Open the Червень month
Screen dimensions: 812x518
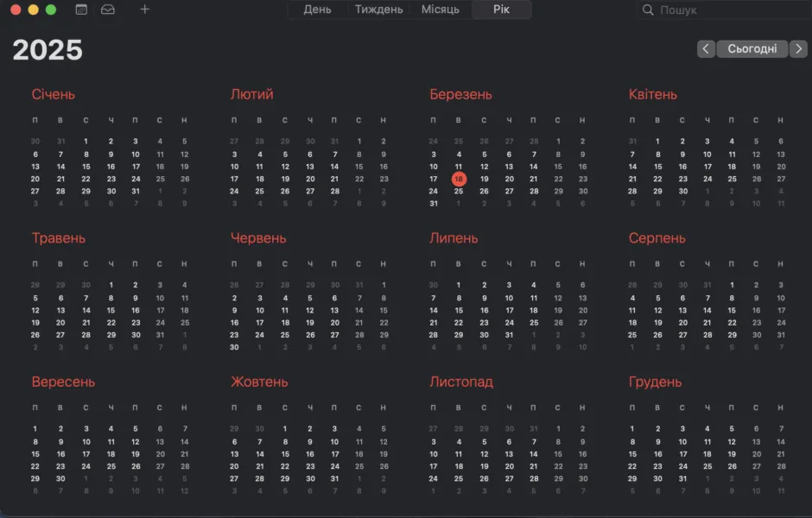(x=258, y=238)
